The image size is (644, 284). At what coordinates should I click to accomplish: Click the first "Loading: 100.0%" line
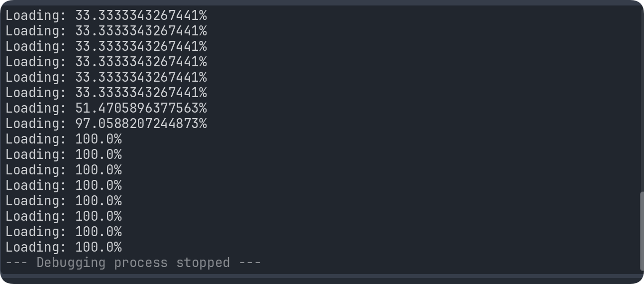pos(64,139)
